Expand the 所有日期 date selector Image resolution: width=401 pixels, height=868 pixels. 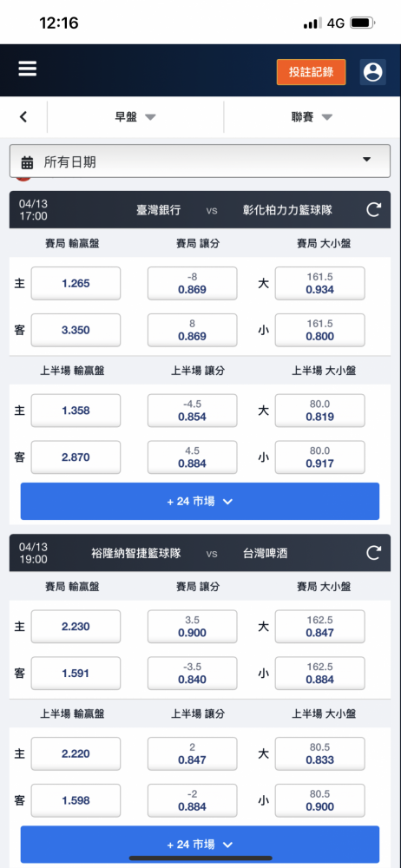coord(200,161)
